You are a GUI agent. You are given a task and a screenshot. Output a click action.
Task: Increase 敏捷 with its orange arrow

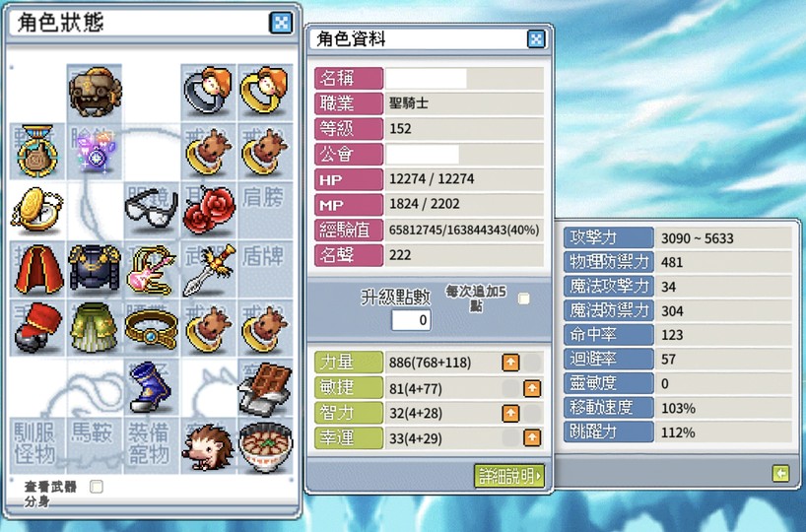point(532,388)
